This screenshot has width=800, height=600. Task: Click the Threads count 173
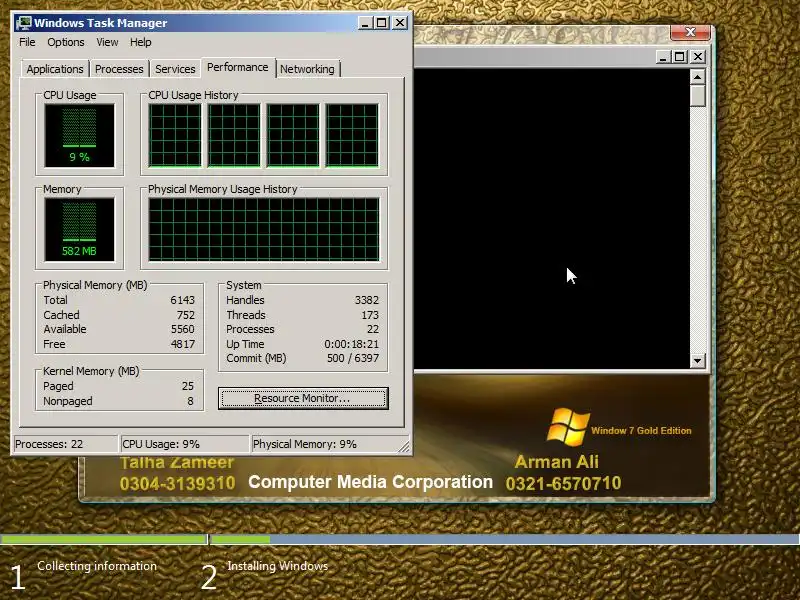point(370,315)
